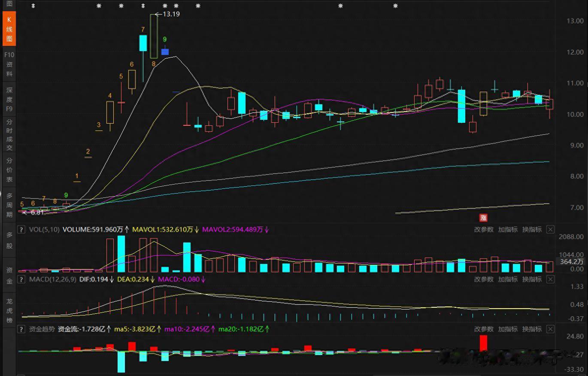Open help icon for 资金趋势 indicator

(20, 329)
